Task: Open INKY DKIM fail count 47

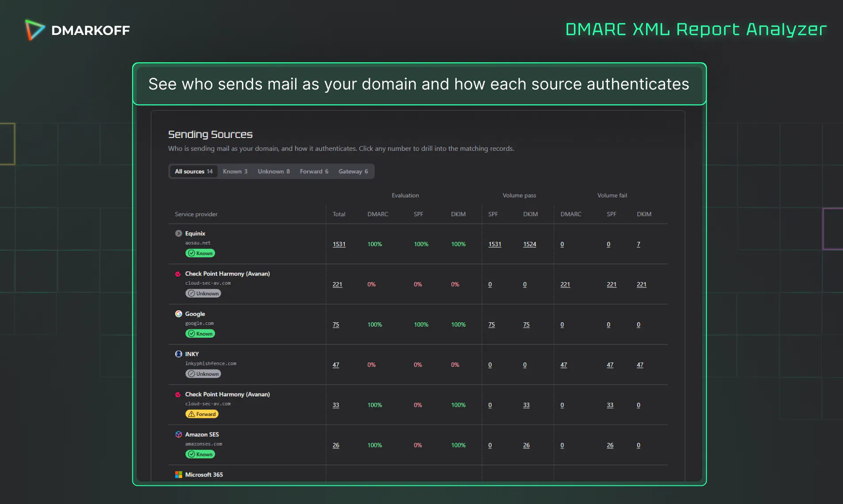Action: (x=640, y=365)
